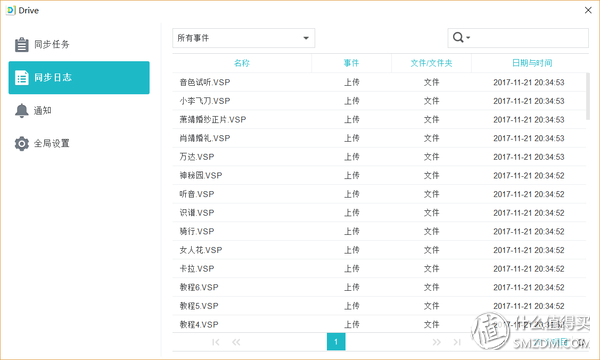This screenshot has height=360, width=600.
Task: Select the 万达.VSP log entry
Action: coord(379,157)
